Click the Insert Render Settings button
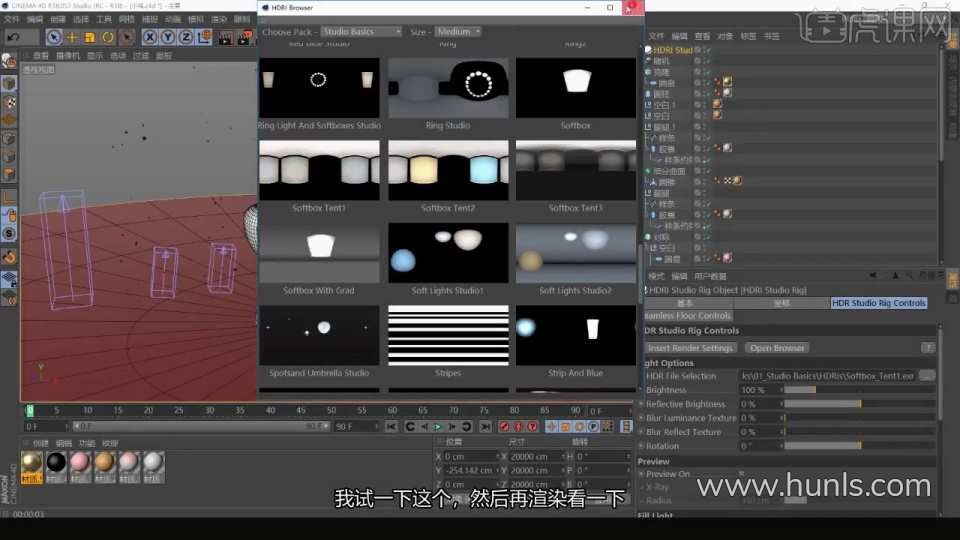This screenshot has height=540, width=960. [690, 348]
